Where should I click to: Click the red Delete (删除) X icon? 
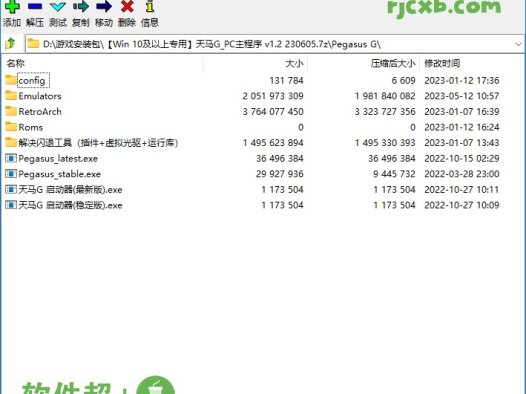click(x=127, y=6)
